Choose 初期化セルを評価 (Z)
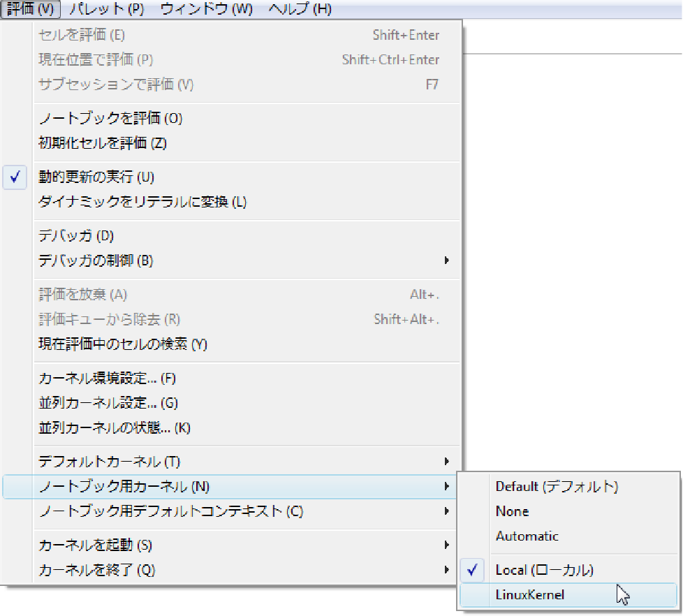This screenshot has height=616, width=683. tap(231, 143)
